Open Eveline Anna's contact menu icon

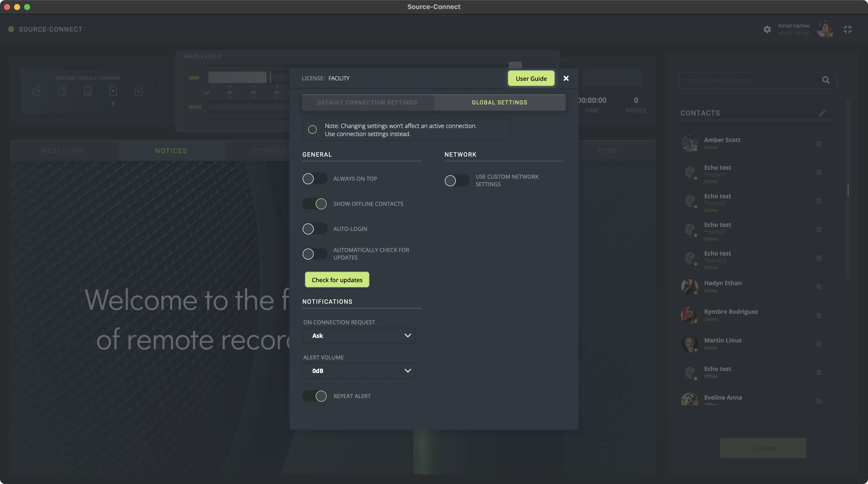819,401
